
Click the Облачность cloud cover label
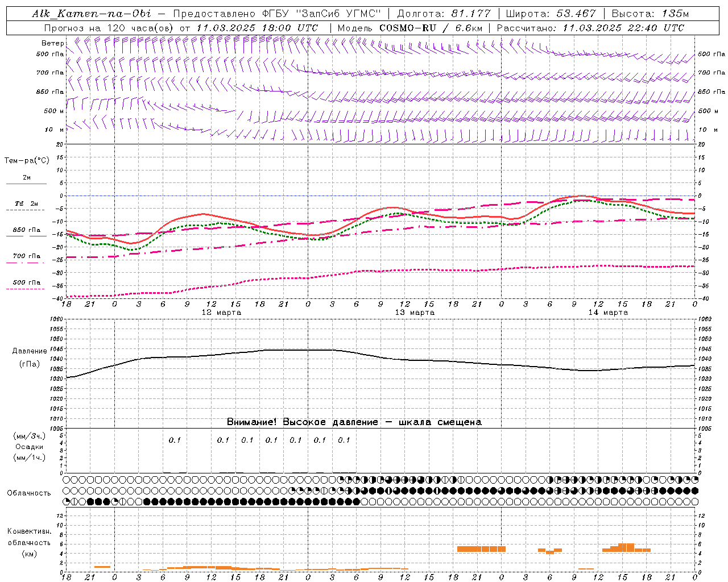29,493
